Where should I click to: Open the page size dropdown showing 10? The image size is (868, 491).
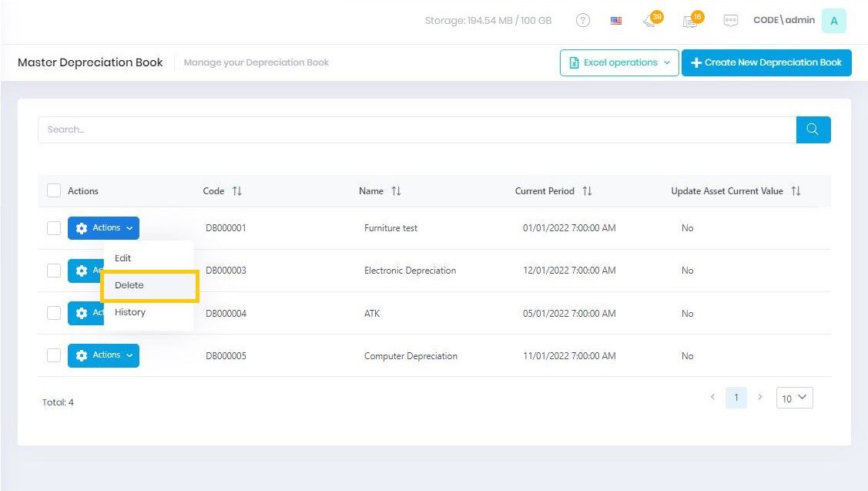pos(794,398)
